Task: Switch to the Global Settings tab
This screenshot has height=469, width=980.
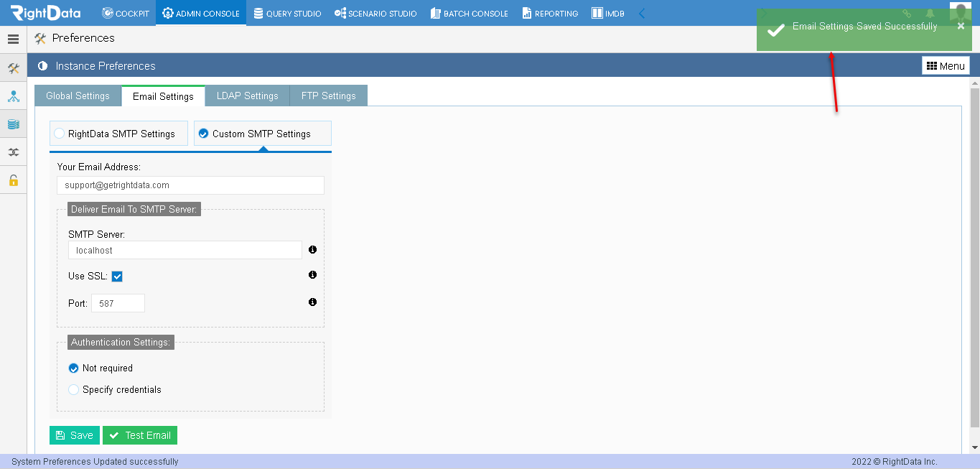Action: (78, 96)
